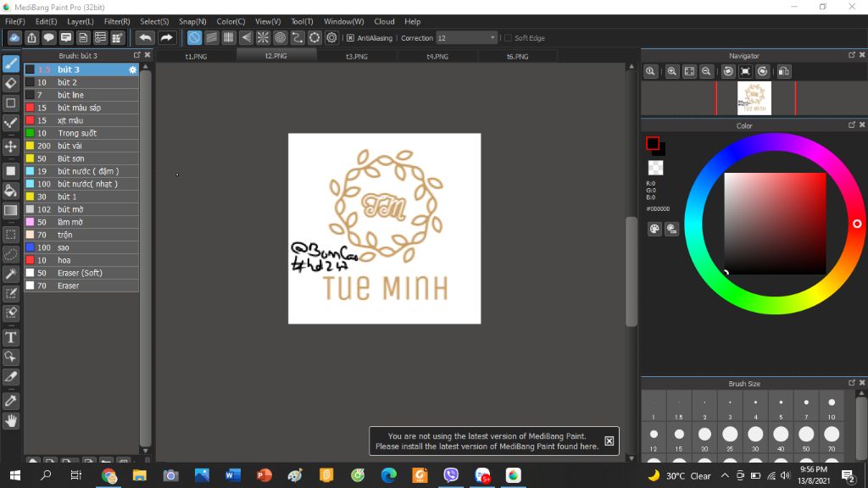Open the Snap menu
This screenshot has width=868, height=488.
192,21
